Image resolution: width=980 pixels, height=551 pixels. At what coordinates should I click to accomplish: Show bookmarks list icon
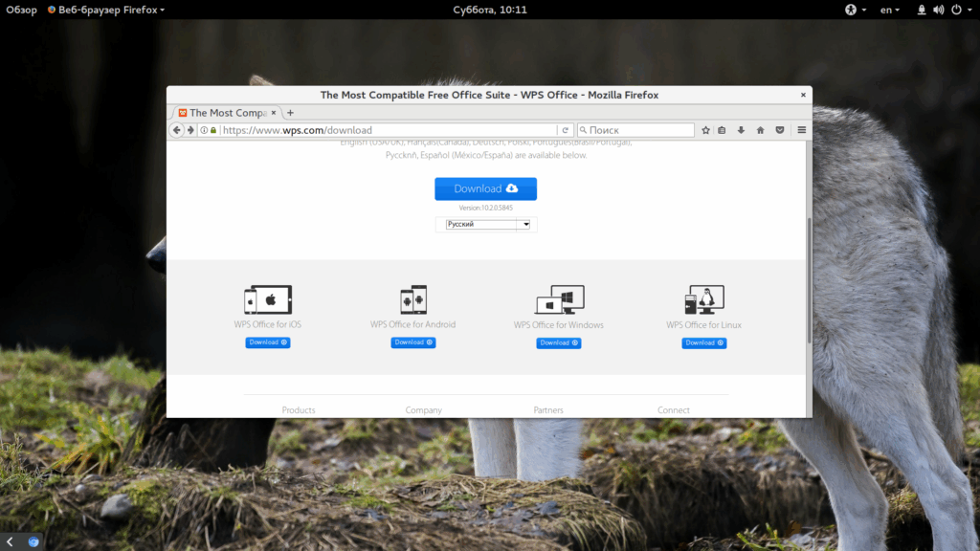722,130
